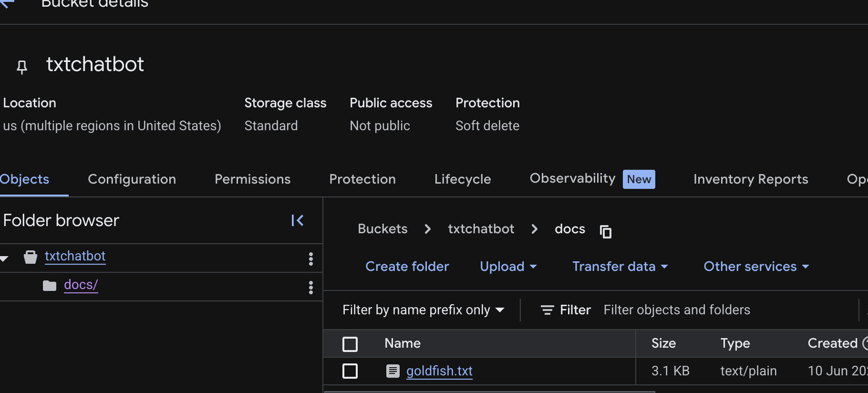
Task: Switch to the Configuration tab
Action: (132, 179)
